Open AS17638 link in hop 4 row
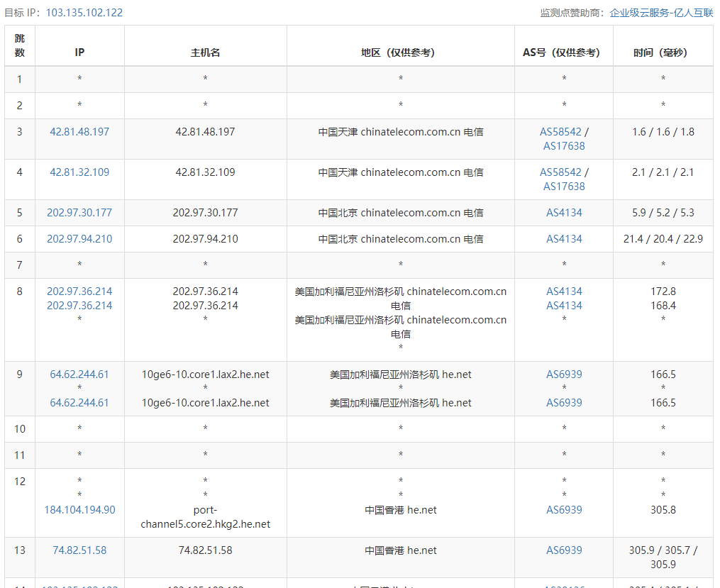This screenshot has width=720, height=588. 564,187
